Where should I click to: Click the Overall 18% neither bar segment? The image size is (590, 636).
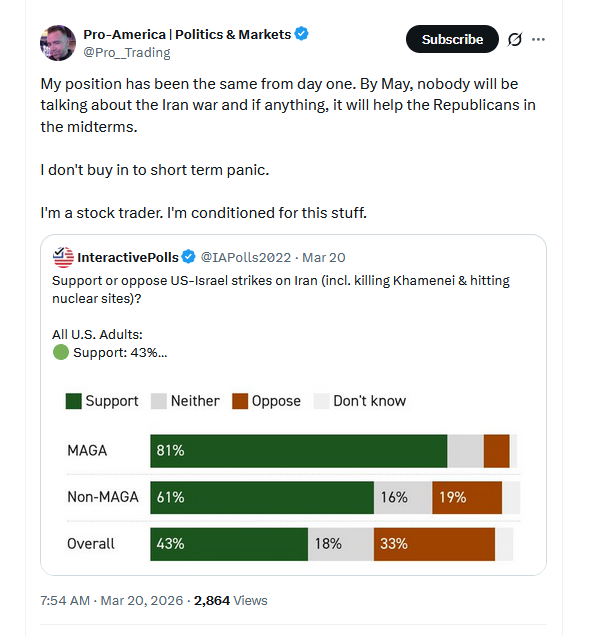[x=341, y=544]
